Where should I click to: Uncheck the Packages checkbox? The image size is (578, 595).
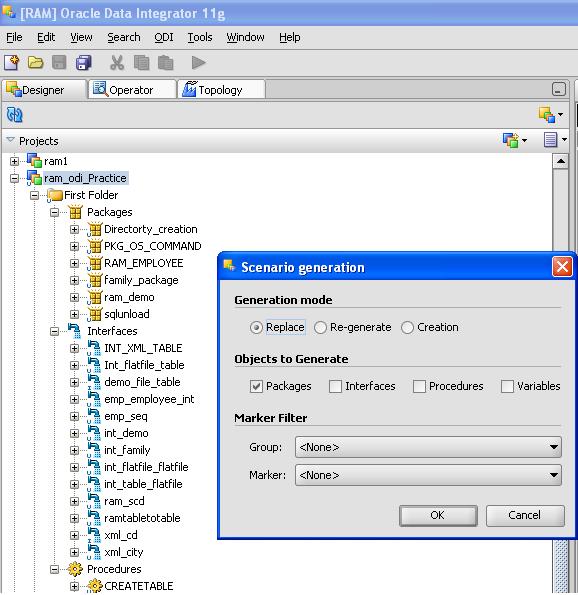pyautogui.click(x=256, y=386)
